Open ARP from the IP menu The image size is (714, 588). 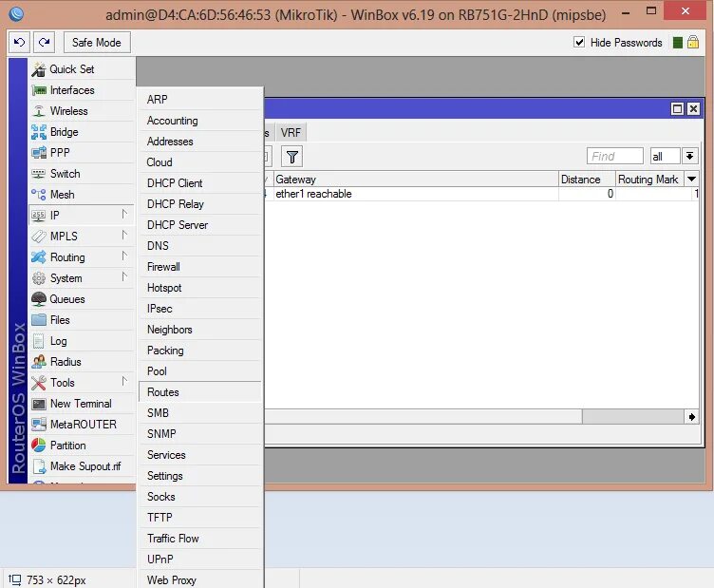click(x=200, y=100)
